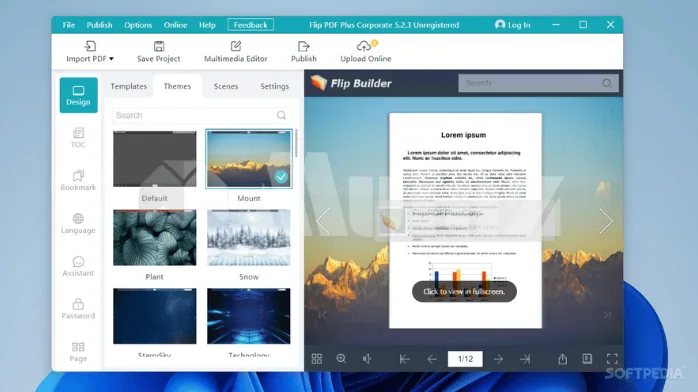Open the Options menu
The image size is (698, 392).
[x=138, y=25]
